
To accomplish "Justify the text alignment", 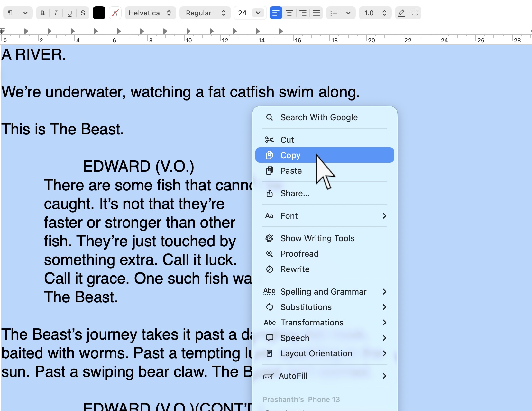I will tap(316, 13).
